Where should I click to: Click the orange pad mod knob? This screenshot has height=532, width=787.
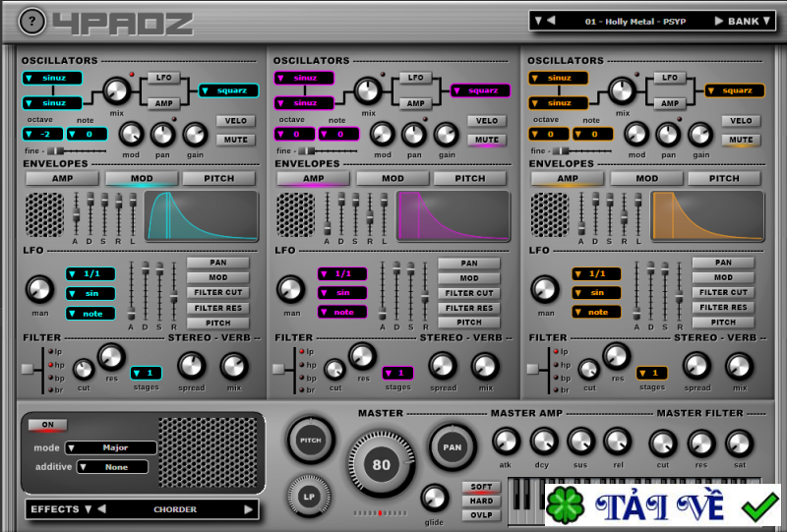tap(636, 135)
